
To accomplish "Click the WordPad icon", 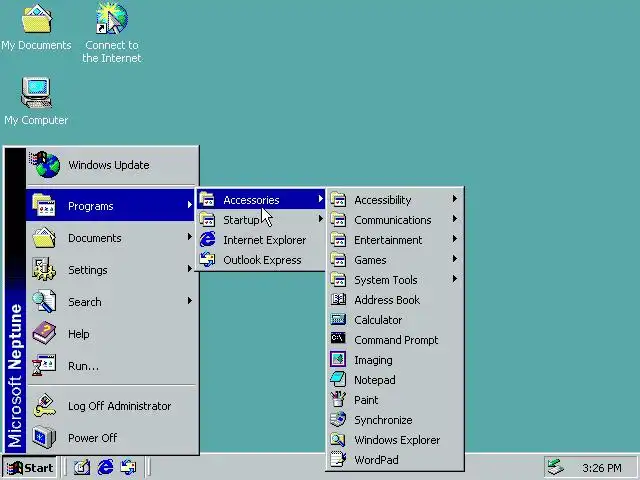I will (338, 460).
